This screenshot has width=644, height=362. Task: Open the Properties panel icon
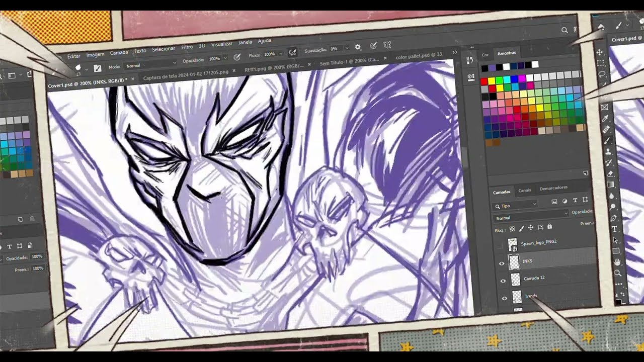[x=471, y=77]
